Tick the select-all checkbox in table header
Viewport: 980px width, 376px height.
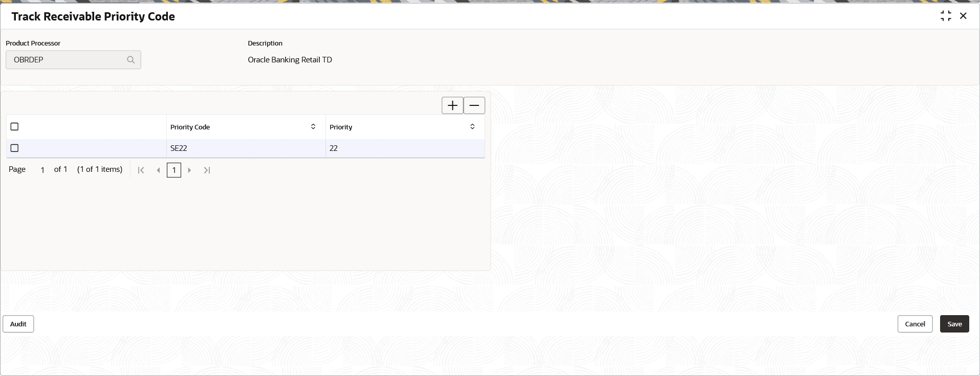click(x=14, y=126)
